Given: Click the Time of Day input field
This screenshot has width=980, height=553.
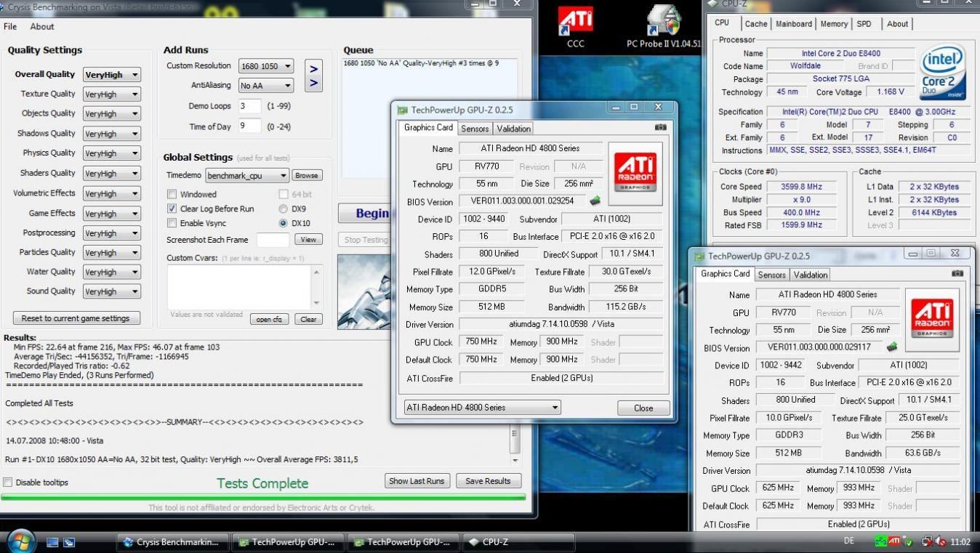Looking at the screenshot, I should pos(249,126).
